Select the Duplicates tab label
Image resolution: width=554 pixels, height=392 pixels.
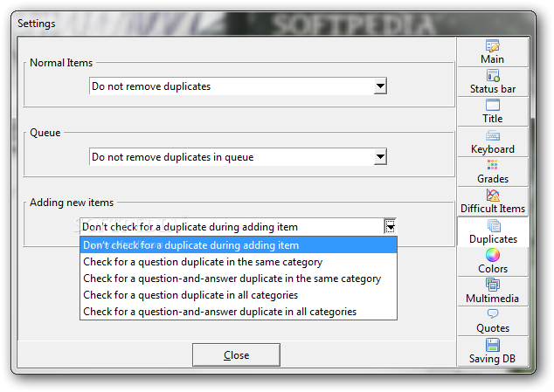[x=493, y=239]
